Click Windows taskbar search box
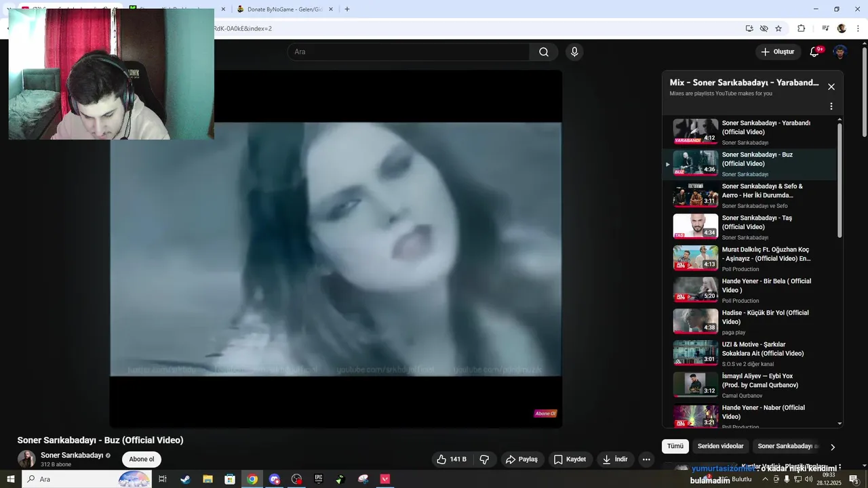 point(87,479)
